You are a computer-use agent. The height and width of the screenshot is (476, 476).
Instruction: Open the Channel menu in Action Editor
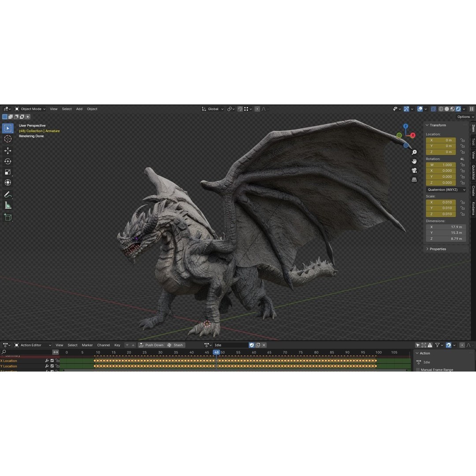(x=104, y=345)
